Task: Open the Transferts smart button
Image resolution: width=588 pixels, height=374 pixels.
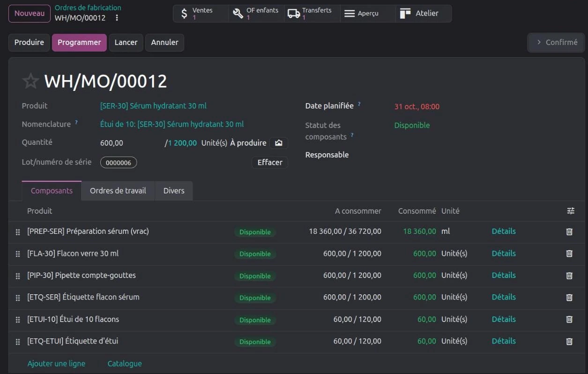Action: [312, 14]
